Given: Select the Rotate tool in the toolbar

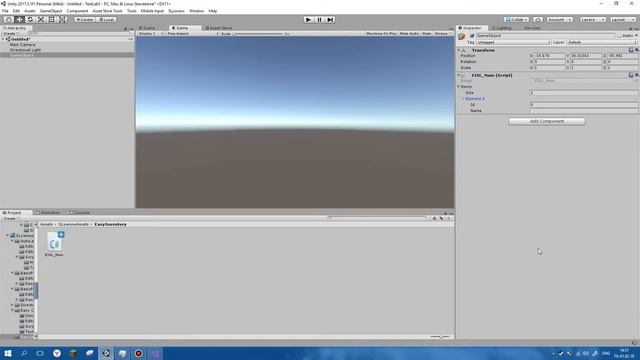Looking at the screenshot, I should point(30,20).
